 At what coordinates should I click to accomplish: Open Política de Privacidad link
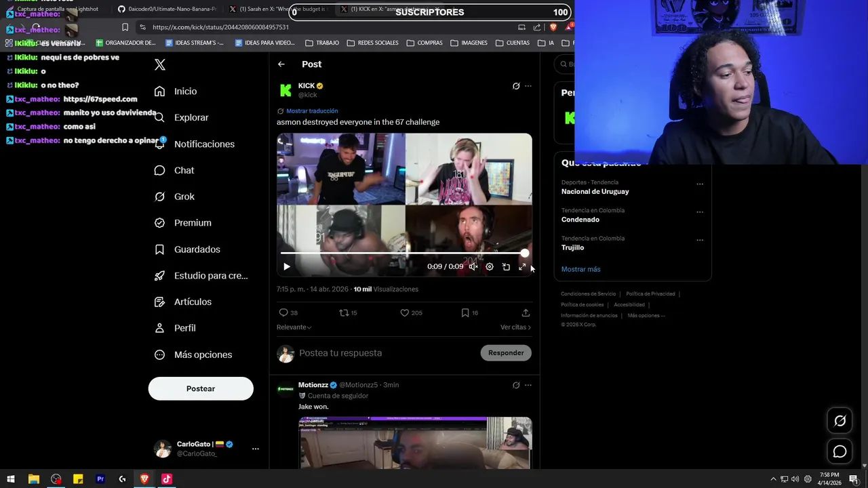[x=650, y=294]
